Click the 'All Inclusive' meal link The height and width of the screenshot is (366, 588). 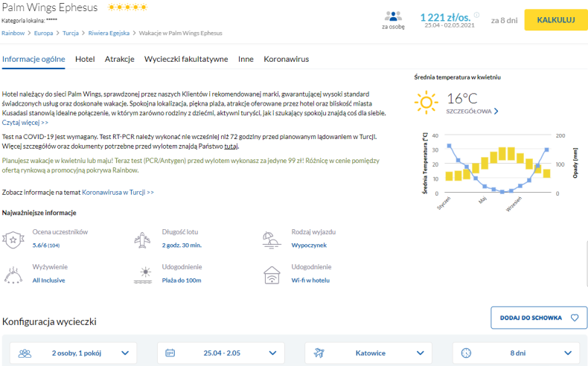48,280
